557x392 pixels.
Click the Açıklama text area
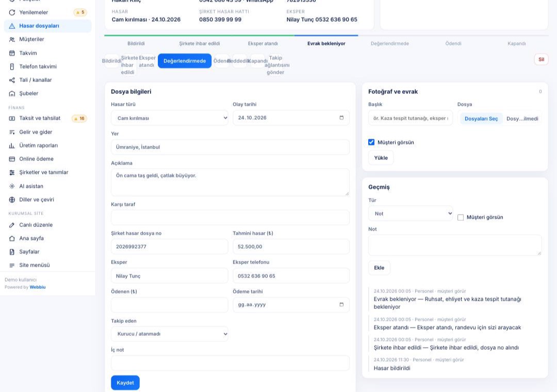[x=230, y=182]
